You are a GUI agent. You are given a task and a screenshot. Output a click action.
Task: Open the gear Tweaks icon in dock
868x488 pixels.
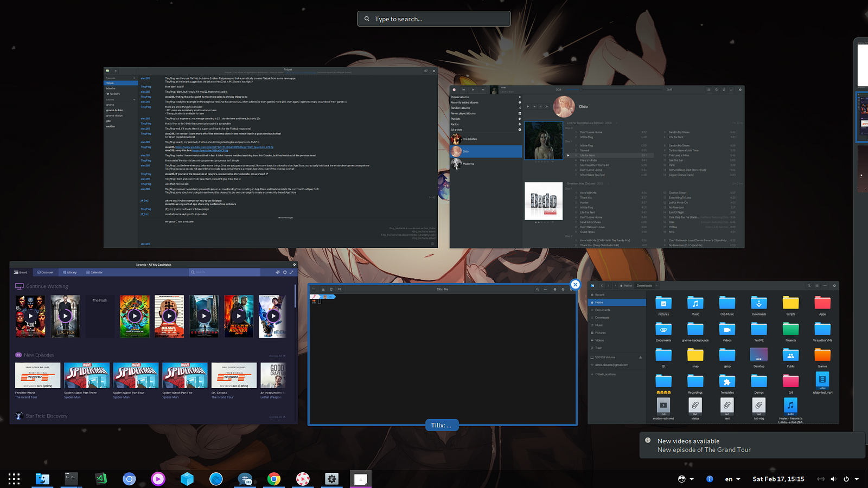click(331, 479)
